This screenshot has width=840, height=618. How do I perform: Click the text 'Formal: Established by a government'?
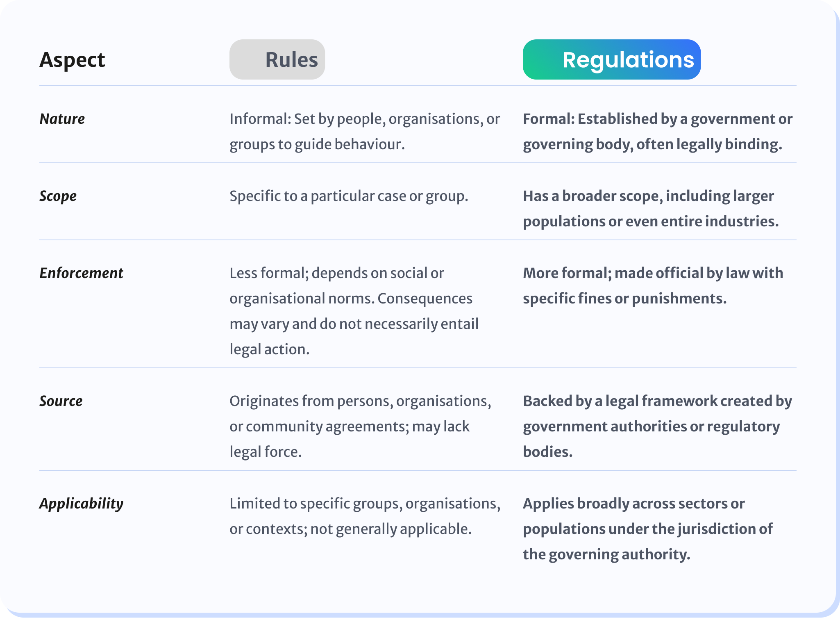[657, 119]
